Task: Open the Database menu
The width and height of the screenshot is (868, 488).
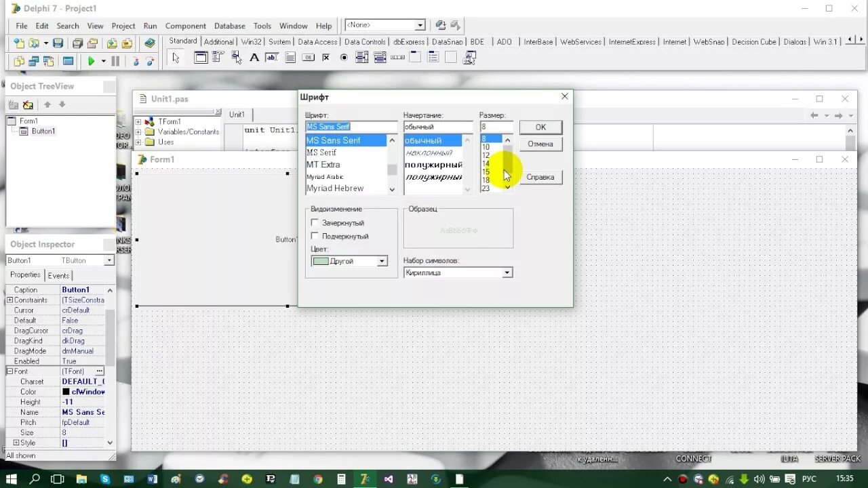Action: 230,26
